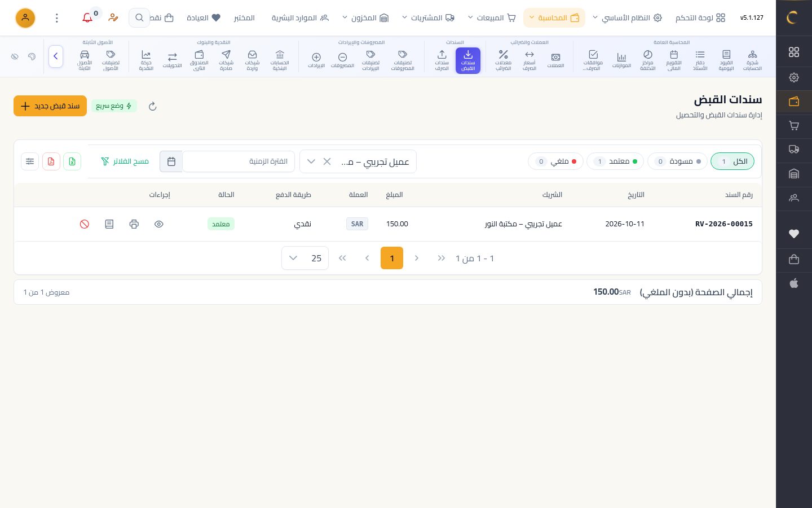Export list to PDF
This screenshot has width=812, height=508.
(x=51, y=161)
